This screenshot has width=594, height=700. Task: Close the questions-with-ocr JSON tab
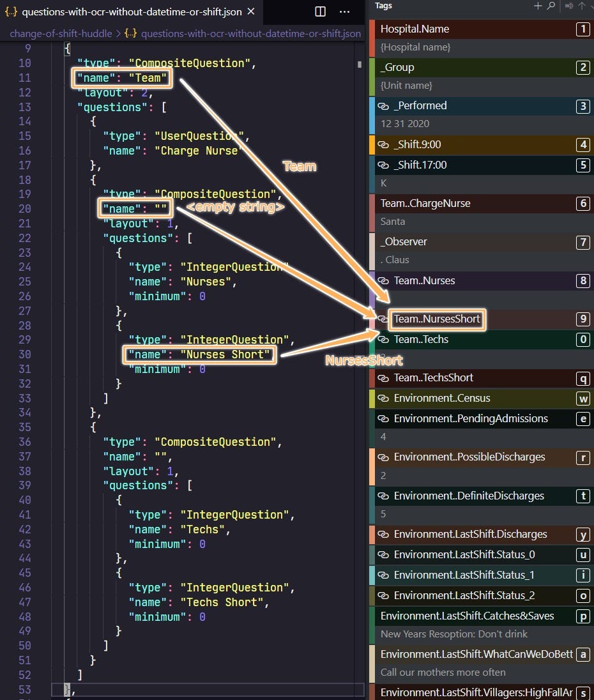click(x=250, y=11)
